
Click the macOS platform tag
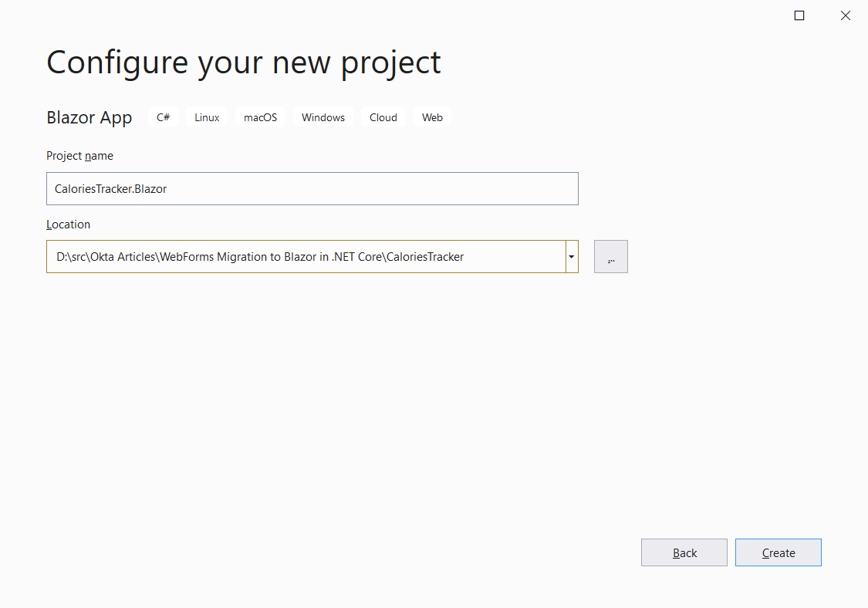click(x=260, y=117)
